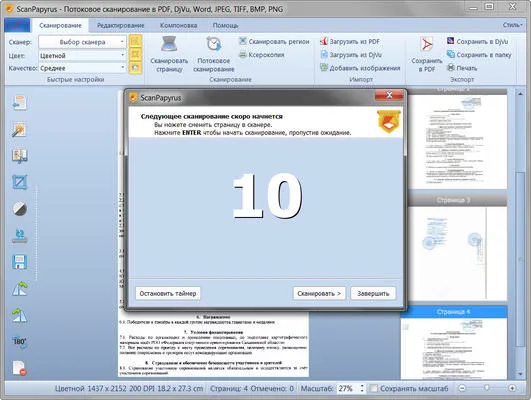Rotate page using the 180° icon
Image resolution: width=531 pixels, height=400 pixels.
click(19, 341)
